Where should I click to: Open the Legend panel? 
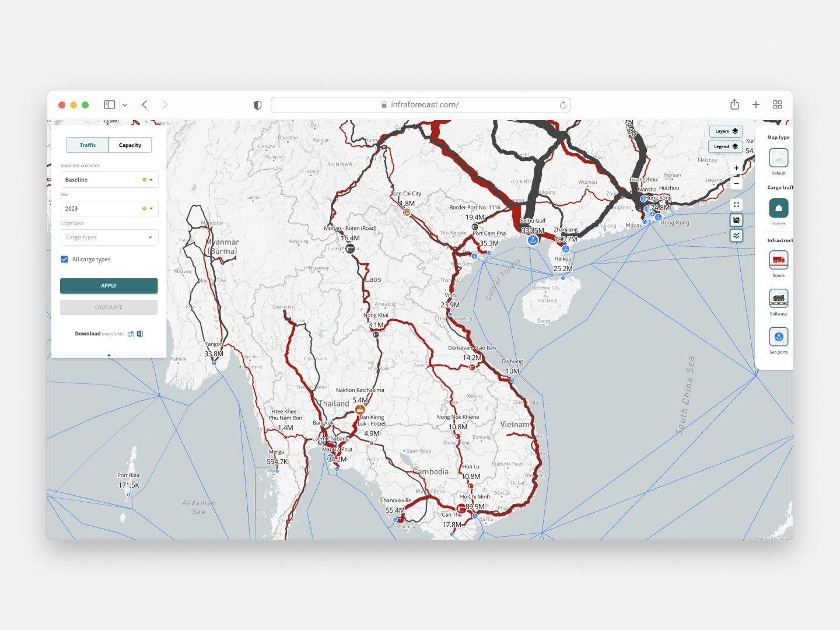click(x=725, y=146)
